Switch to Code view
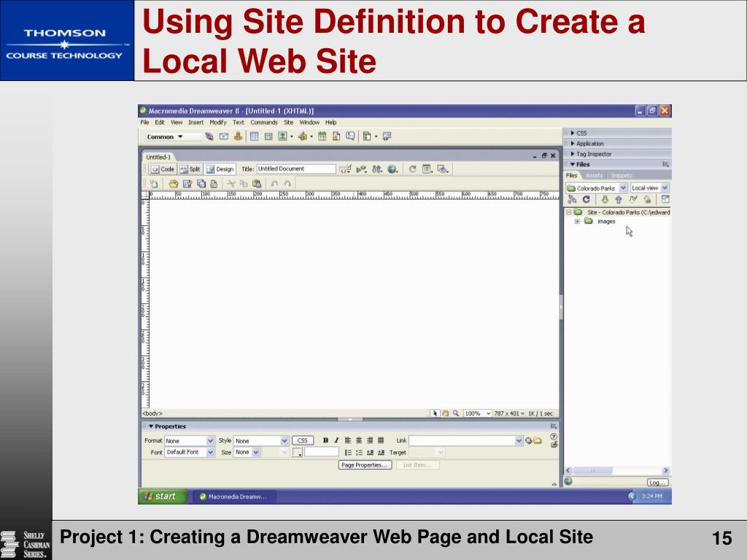This screenshot has height=560, width=747. 163,169
